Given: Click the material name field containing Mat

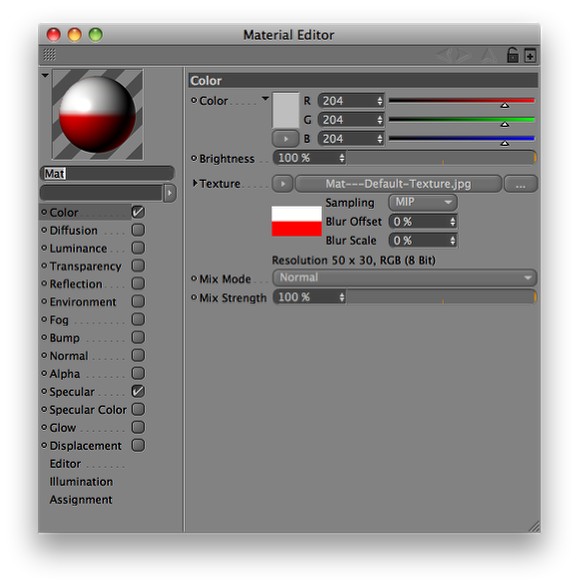Looking at the screenshot, I should pos(107,174).
